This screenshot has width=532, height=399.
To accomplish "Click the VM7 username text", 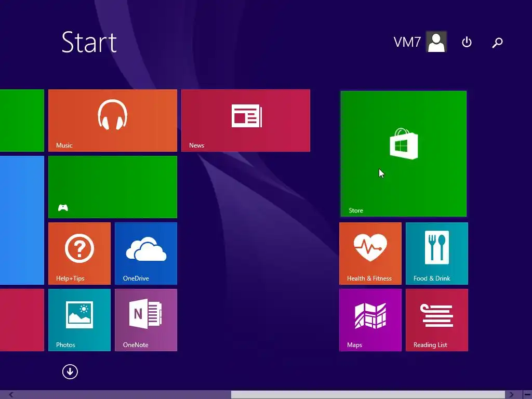I will pyautogui.click(x=407, y=42).
